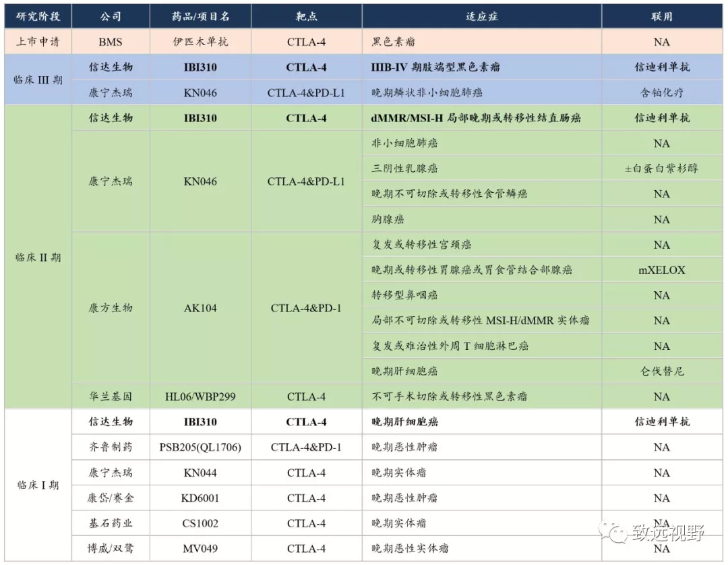
Task: Select the 晚期不可切除或转移性食管鳞癌 cell
Action: coord(482,194)
